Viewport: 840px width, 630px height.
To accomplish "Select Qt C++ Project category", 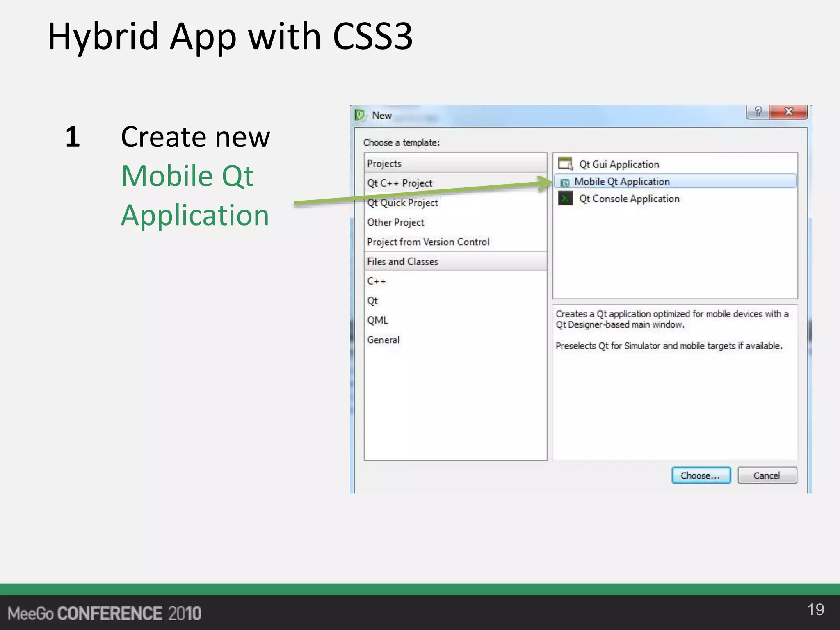I will pos(399,183).
